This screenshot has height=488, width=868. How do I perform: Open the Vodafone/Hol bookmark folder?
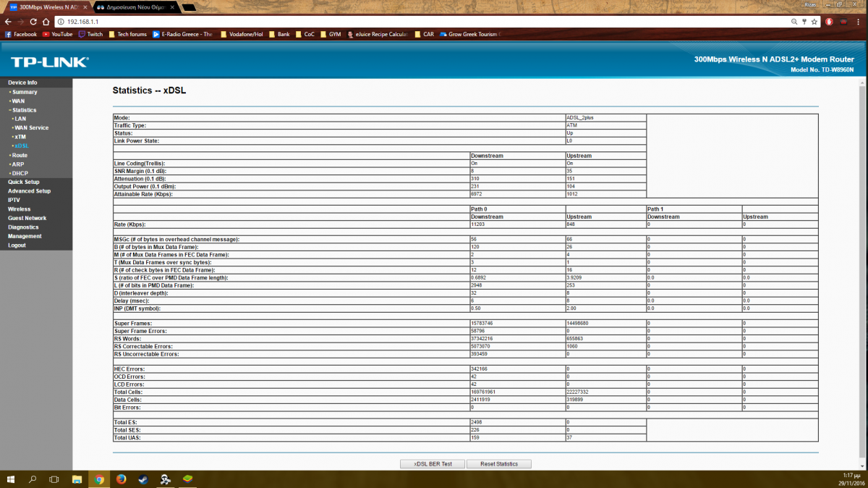pos(242,34)
